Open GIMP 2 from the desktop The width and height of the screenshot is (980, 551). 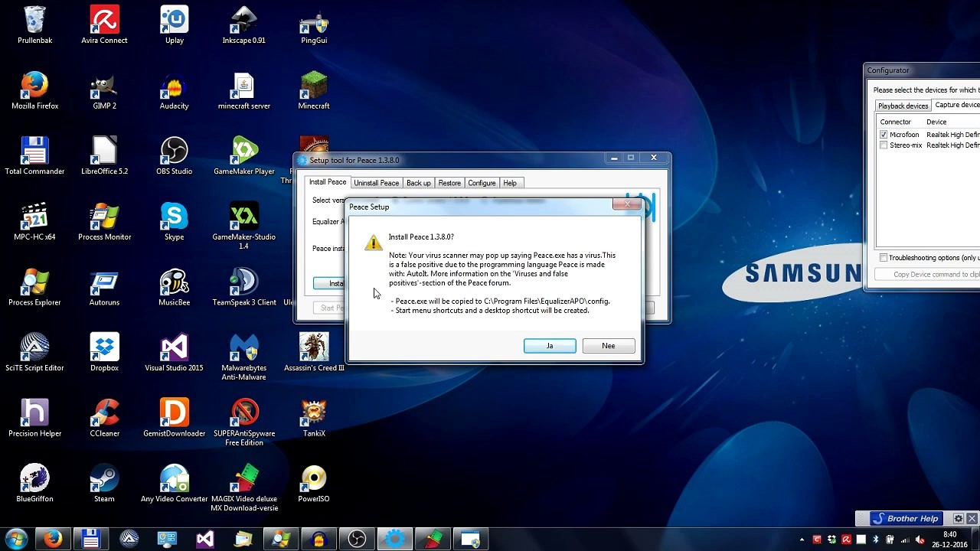click(x=103, y=85)
